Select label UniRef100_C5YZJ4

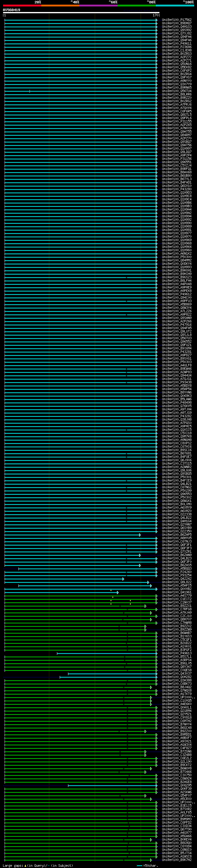tap(176, 165)
